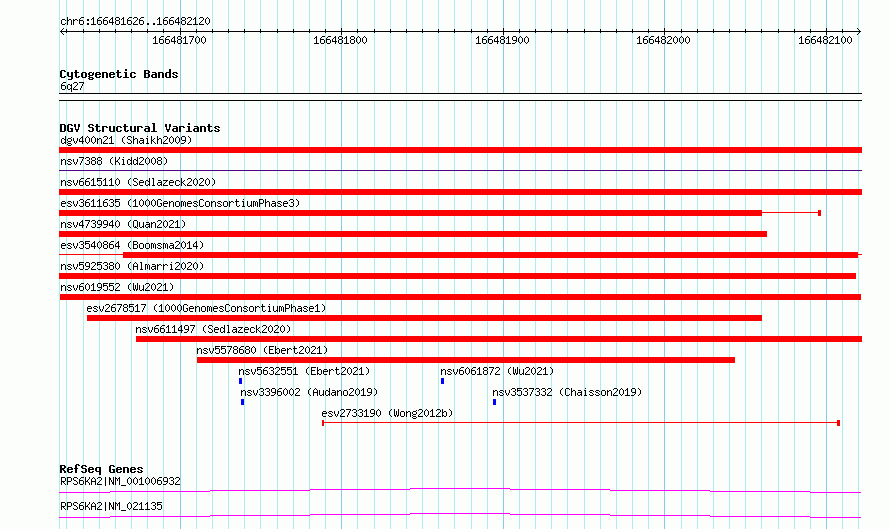Select gene label RPS6KA2|NM_021135

point(111,506)
